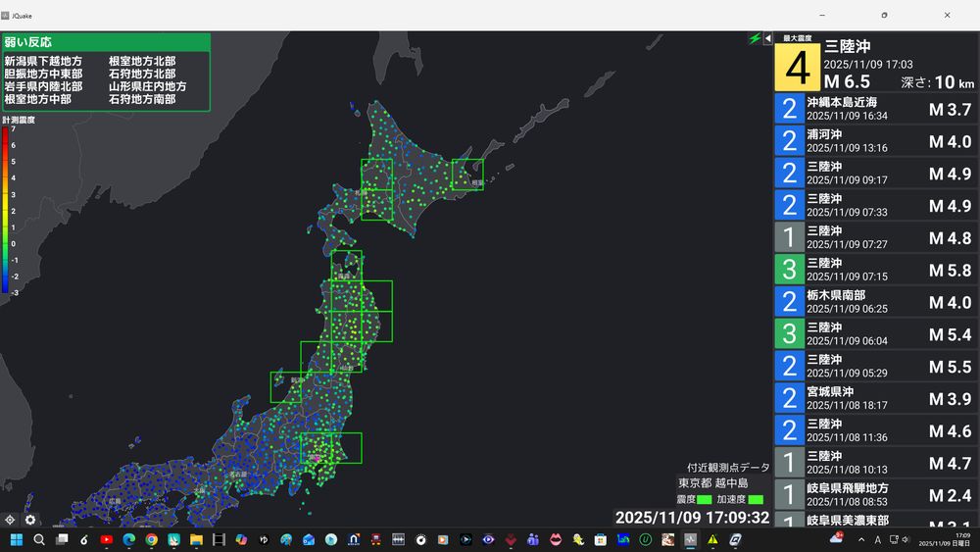Image resolution: width=980 pixels, height=552 pixels.
Task: Open File Explorer from the taskbar
Action: click(x=196, y=539)
